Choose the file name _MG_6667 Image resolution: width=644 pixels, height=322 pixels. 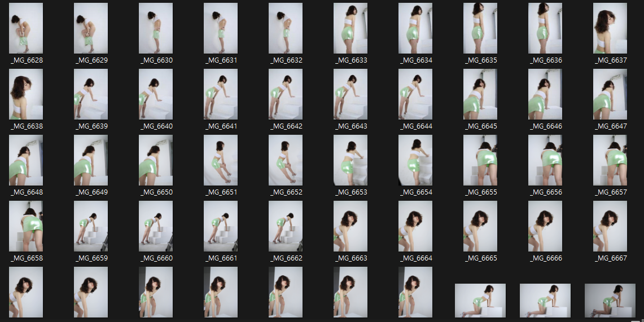click(x=611, y=258)
